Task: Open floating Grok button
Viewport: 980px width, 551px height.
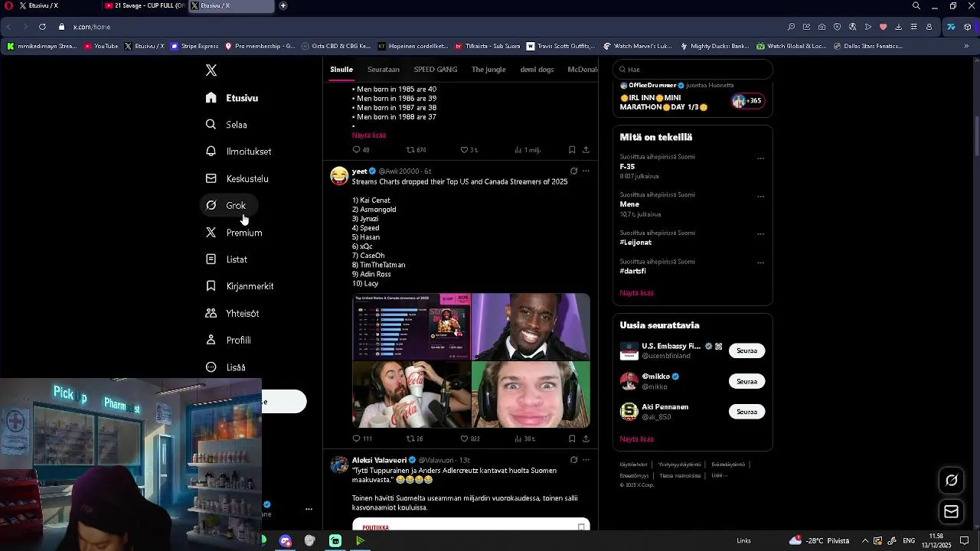Action: pos(952,481)
